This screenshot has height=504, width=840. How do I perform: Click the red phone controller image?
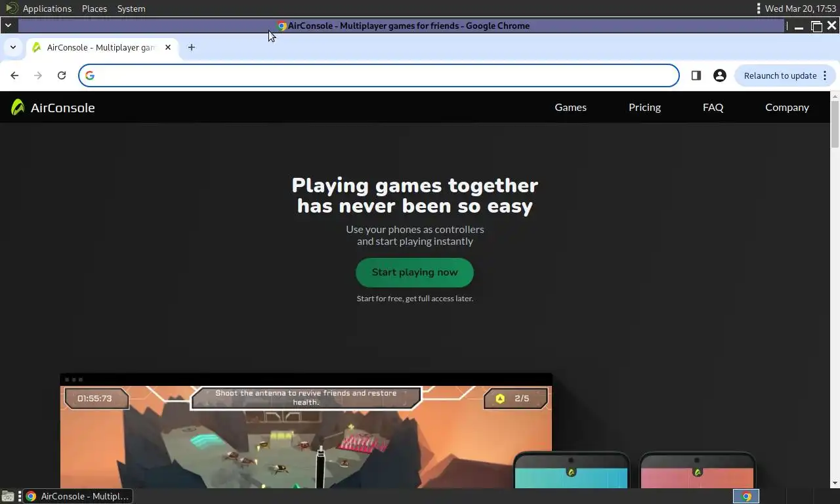click(697, 470)
